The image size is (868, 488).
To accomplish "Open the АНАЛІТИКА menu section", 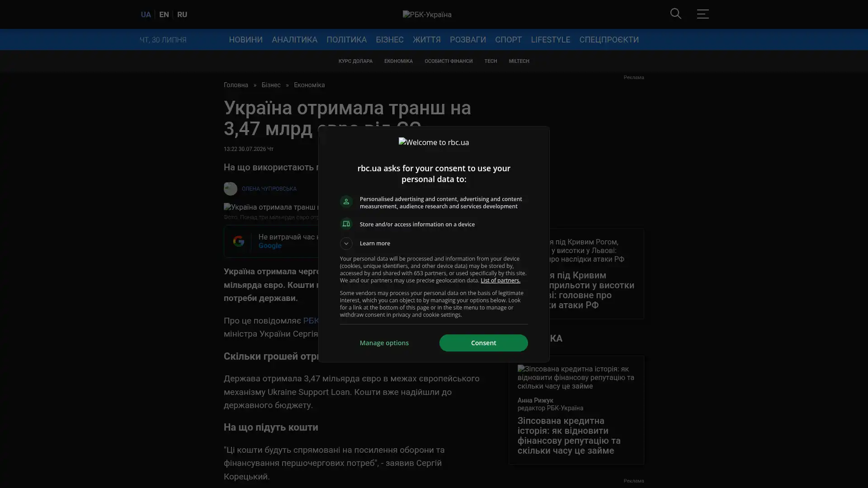I will [x=295, y=40].
